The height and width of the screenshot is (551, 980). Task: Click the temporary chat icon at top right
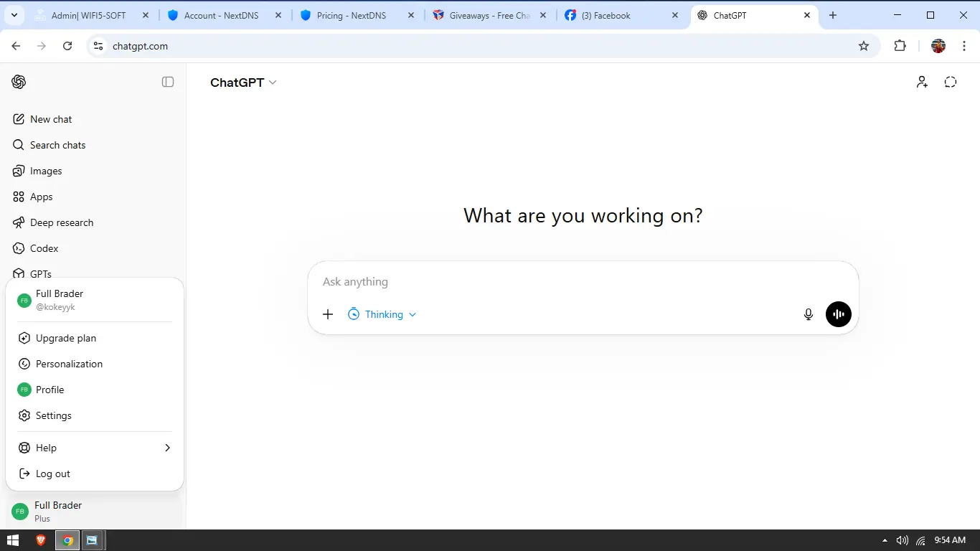point(951,83)
